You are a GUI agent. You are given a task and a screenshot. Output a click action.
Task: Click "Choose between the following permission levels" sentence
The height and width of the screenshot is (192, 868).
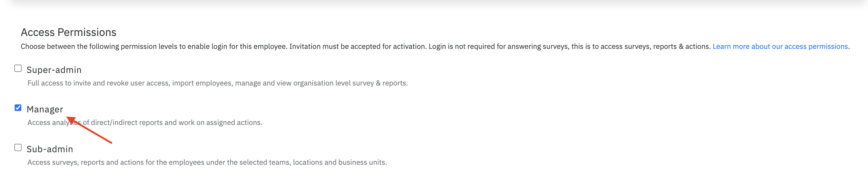pyautogui.click(x=154, y=46)
